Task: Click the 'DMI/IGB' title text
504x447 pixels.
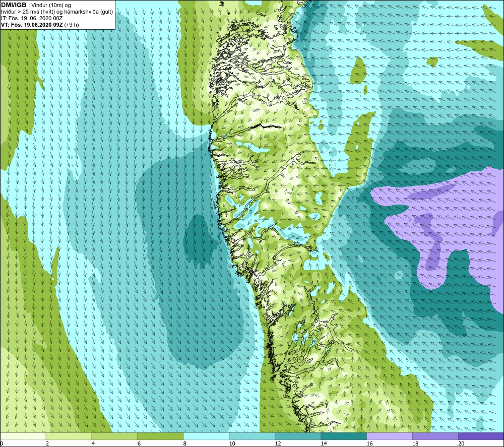Action: pos(14,5)
